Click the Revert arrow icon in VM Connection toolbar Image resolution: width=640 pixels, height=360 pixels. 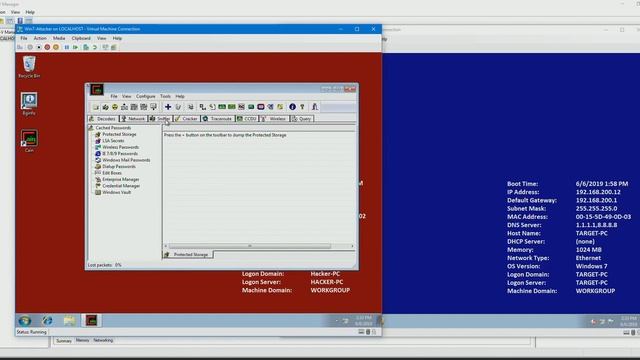point(95,47)
